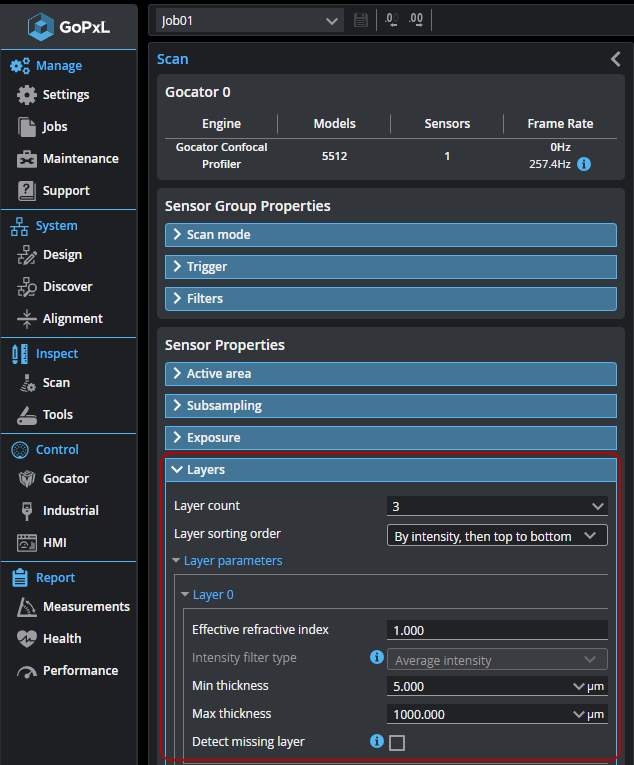Collapse the Layer 0 parameters
Screen dimensions: 634x765
click(x=206, y=595)
